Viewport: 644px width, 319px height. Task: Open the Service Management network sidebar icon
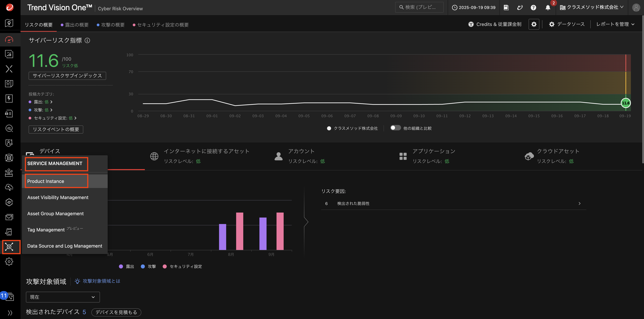coord(9,247)
